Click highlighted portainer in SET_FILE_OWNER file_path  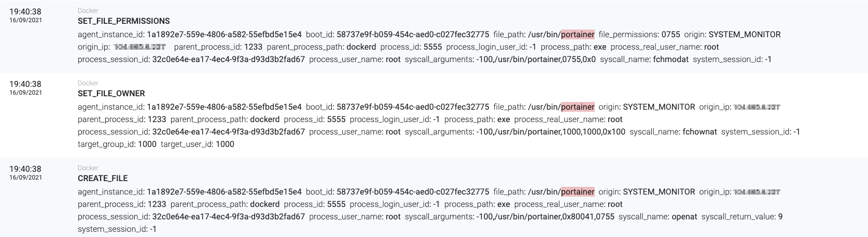(x=578, y=107)
